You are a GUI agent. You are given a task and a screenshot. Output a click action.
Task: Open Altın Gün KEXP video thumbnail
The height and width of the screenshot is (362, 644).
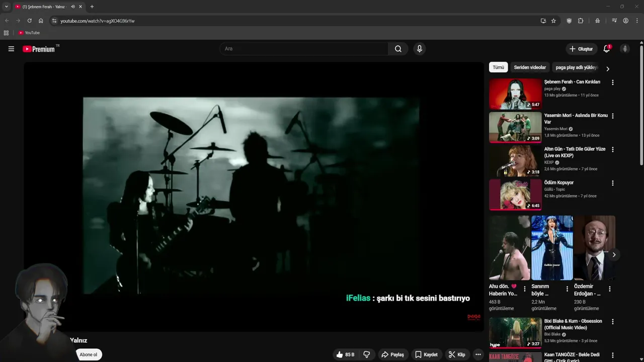coord(515,161)
